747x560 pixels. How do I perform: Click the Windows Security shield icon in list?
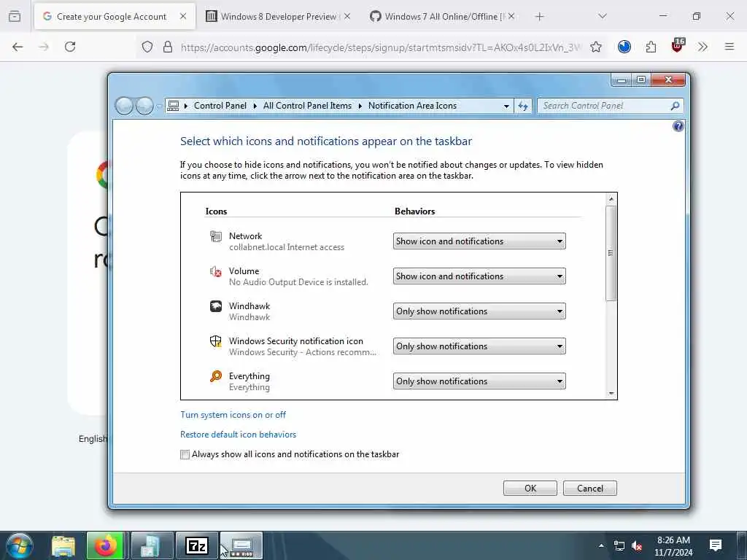pyautogui.click(x=216, y=341)
